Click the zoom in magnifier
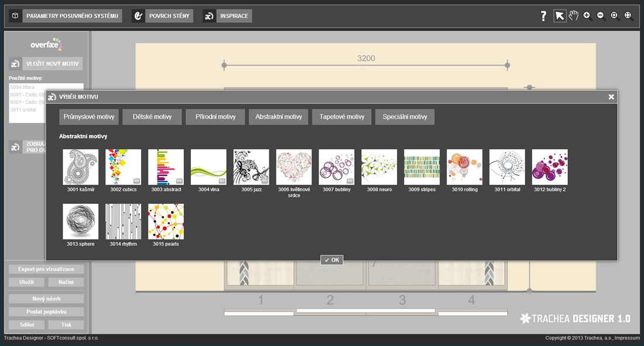The image size is (644, 346). (587, 16)
